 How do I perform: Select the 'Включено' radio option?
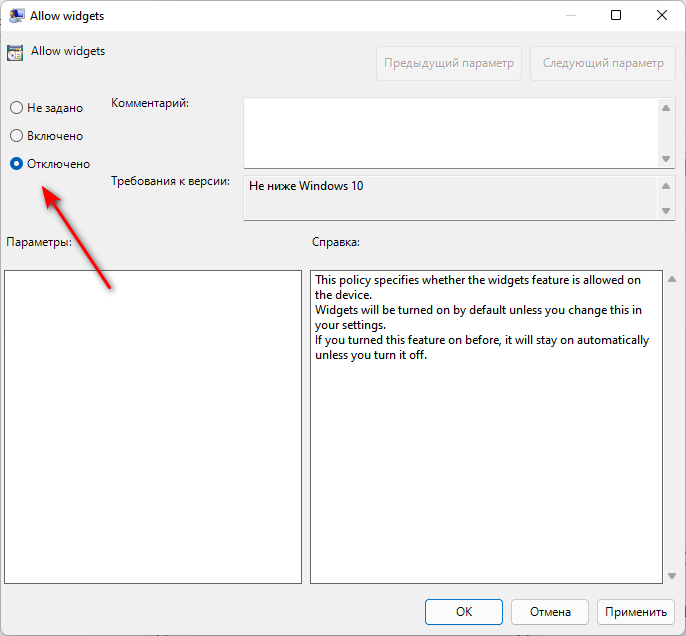click(x=16, y=136)
